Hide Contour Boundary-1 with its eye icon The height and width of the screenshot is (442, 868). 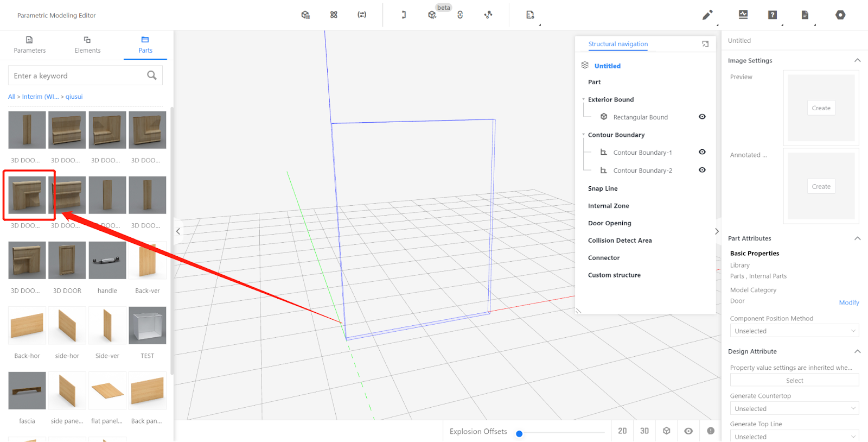(702, 152)
